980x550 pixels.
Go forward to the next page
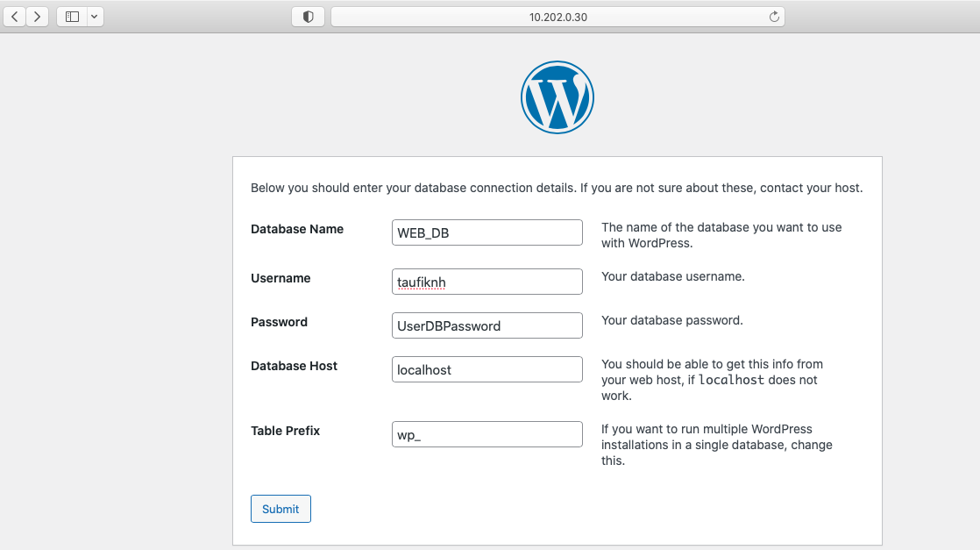click(37, 17)
